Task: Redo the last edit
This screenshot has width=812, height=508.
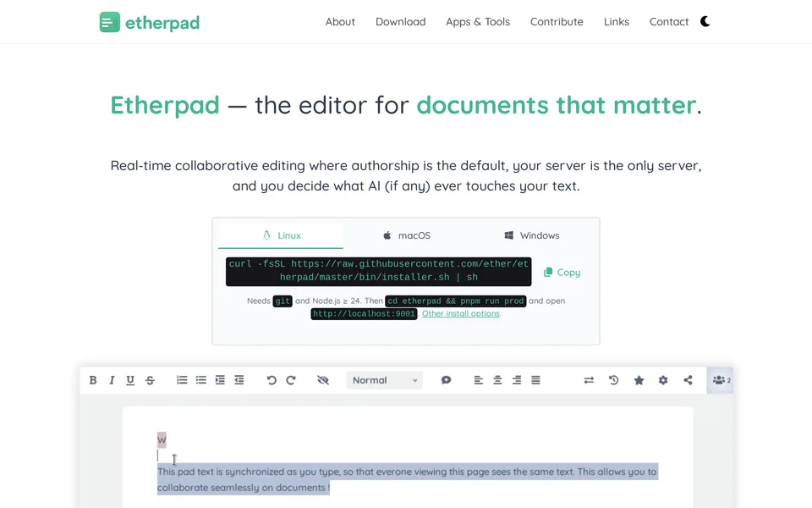Action: tap(290, 380)
